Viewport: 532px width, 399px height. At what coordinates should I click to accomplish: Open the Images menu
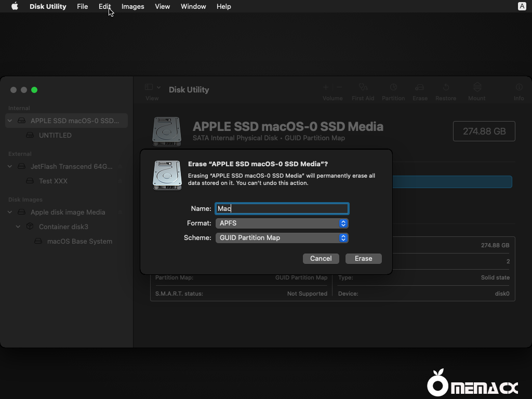(x=132, y=6)
